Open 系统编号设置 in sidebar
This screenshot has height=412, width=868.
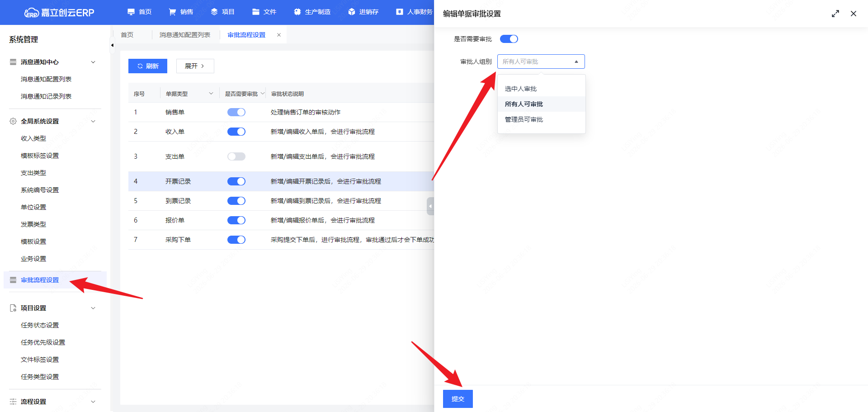pos(40,190)
